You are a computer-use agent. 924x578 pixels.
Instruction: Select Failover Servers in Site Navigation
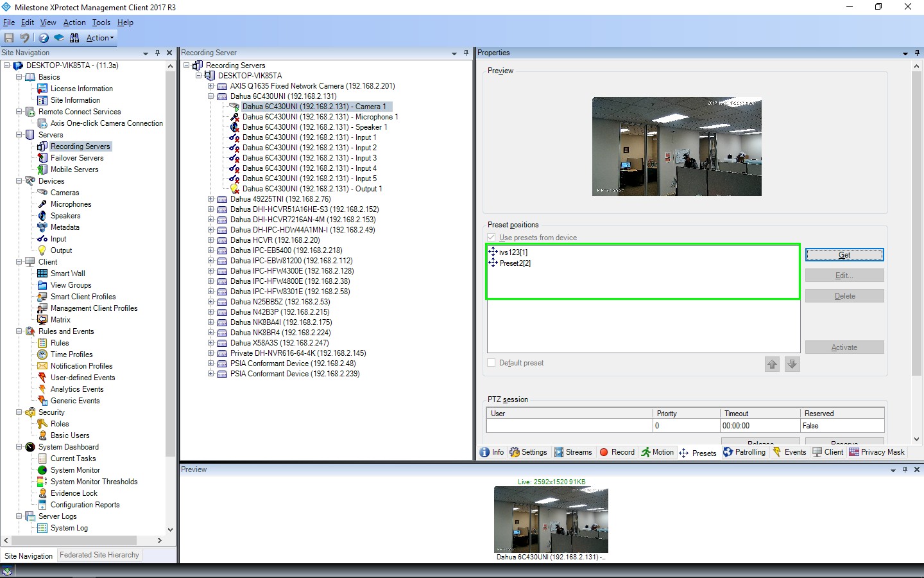pyautogui.click(x=77, y=158)
